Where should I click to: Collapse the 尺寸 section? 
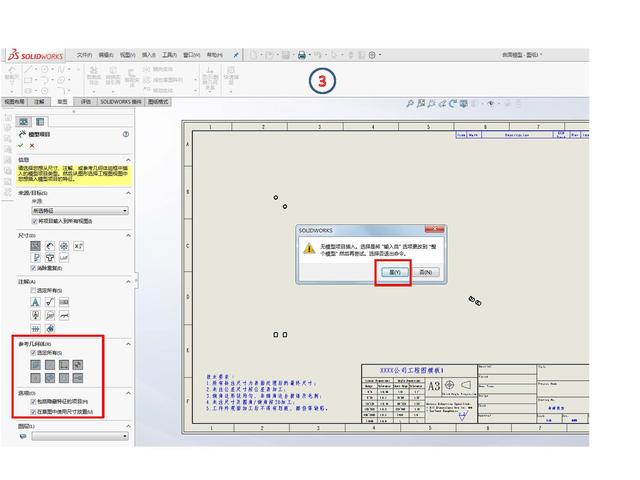click(x=128, y=236)
